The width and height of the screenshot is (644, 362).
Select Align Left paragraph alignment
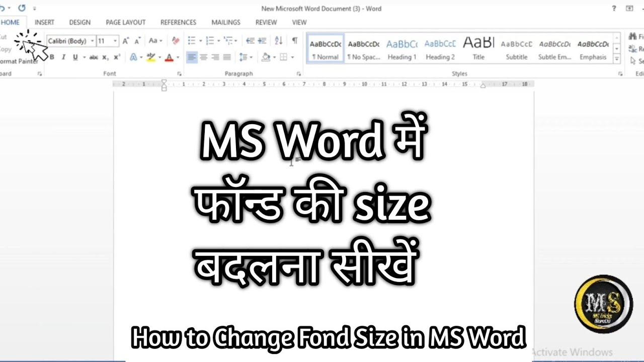pyautogui.click(x=192, y=57)
